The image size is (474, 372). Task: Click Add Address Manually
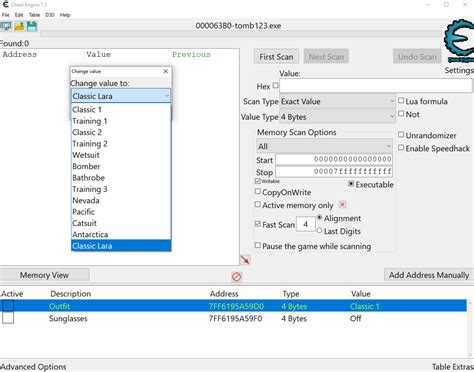[429, 275]
